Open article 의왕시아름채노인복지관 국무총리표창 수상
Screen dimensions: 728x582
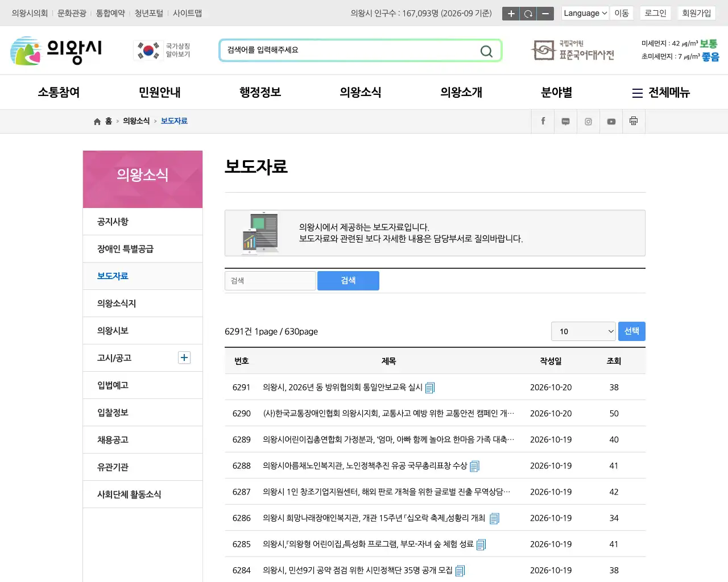365,466
